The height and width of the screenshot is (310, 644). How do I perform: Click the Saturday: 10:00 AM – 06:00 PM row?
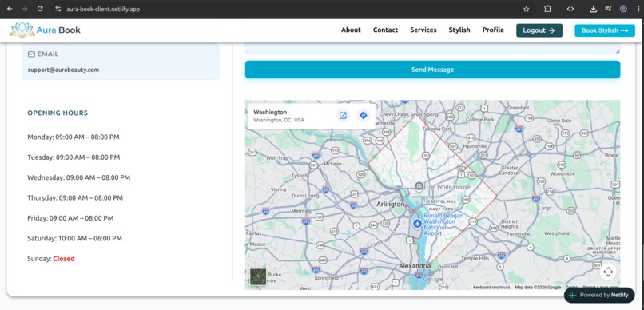(x=75, y=239)
